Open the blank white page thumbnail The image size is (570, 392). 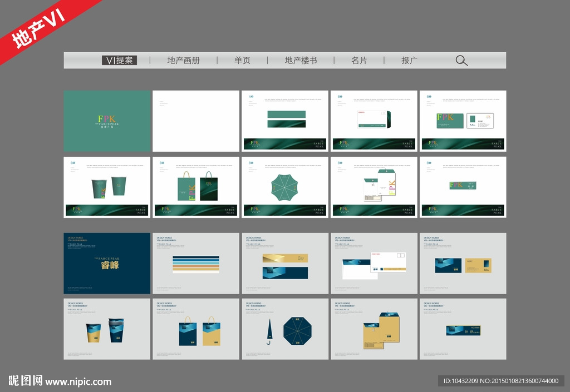point(196,121)
